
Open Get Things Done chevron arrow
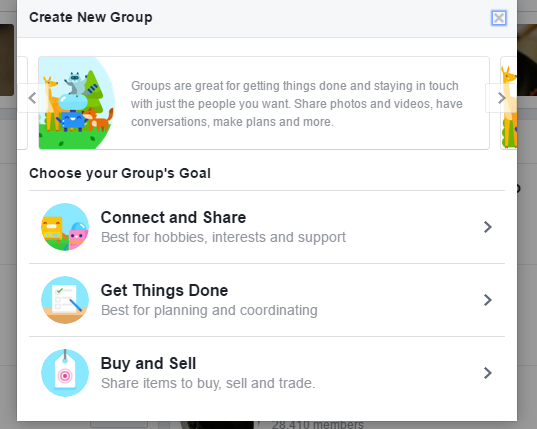click(x=488, y=300)
